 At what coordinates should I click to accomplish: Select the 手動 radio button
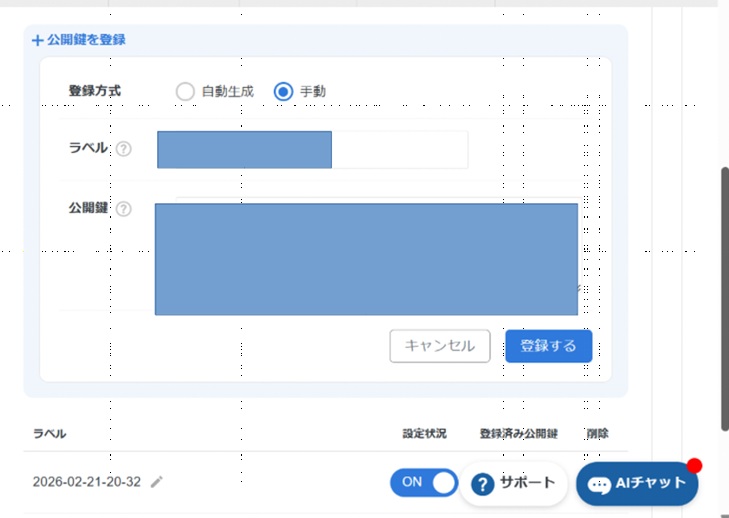[283, 91]
